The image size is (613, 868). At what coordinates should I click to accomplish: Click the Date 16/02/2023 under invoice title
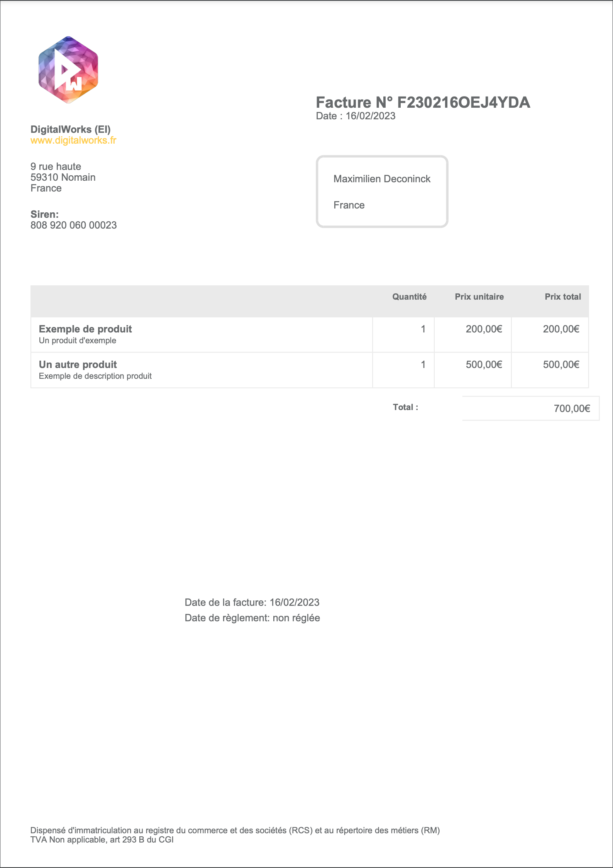pyautogui.click(x=356, y=116)
